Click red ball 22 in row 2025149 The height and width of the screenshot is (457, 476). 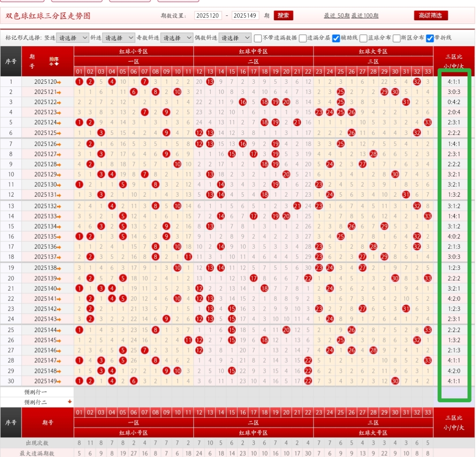pos(308,381)
